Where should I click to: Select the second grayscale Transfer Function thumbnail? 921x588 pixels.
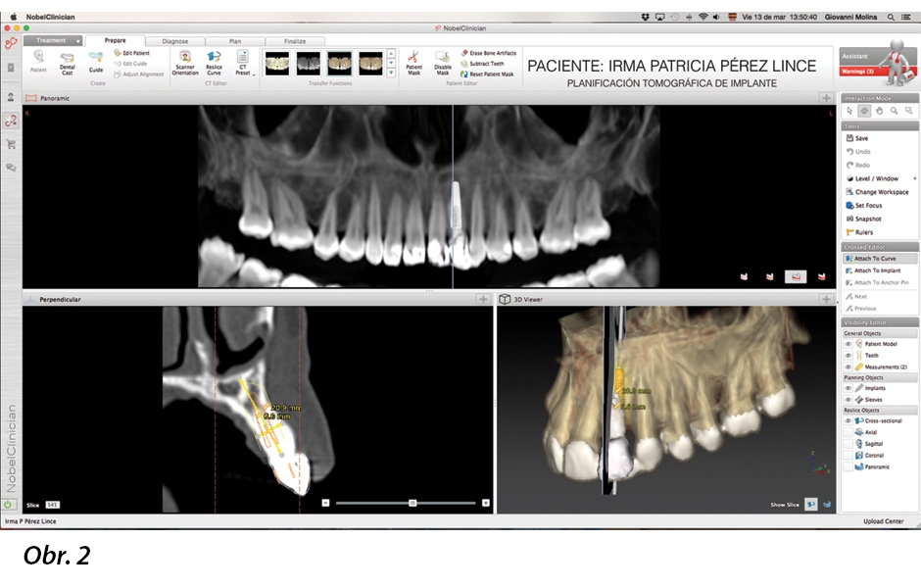tap(309, 63)
